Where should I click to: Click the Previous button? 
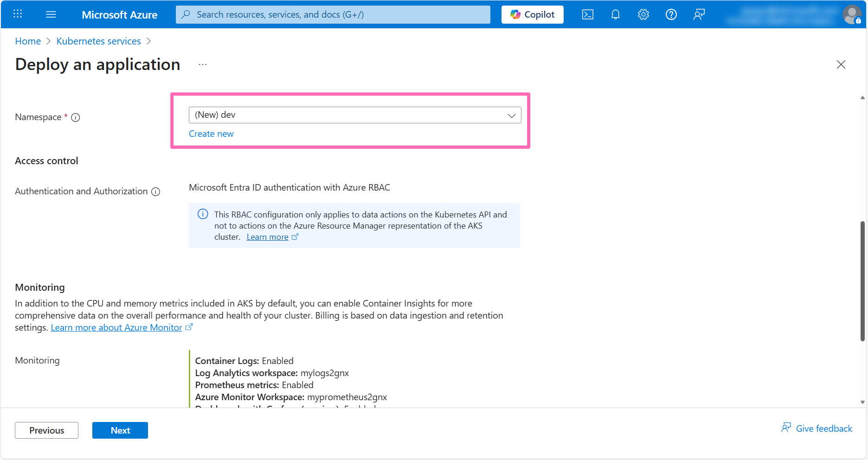(x=46, y=430)
